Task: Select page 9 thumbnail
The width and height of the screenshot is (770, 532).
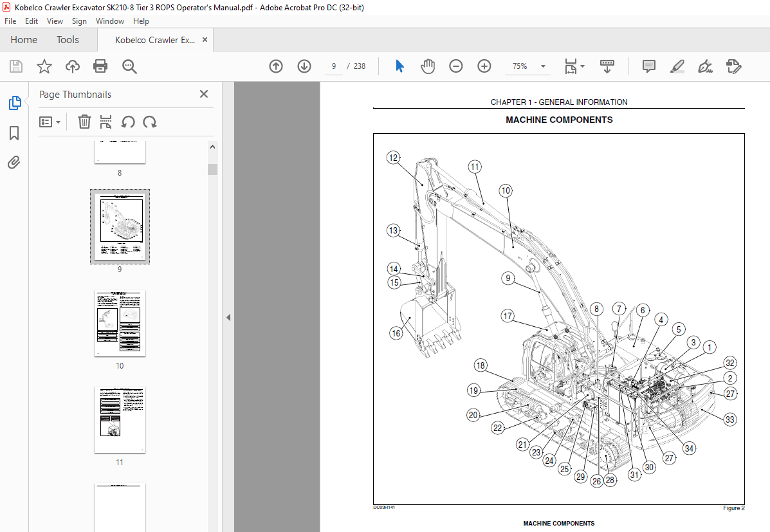Action: [120, 226]
